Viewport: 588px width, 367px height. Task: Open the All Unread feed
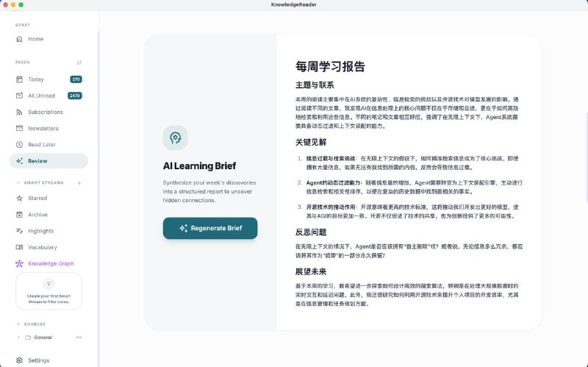point(41,96)
